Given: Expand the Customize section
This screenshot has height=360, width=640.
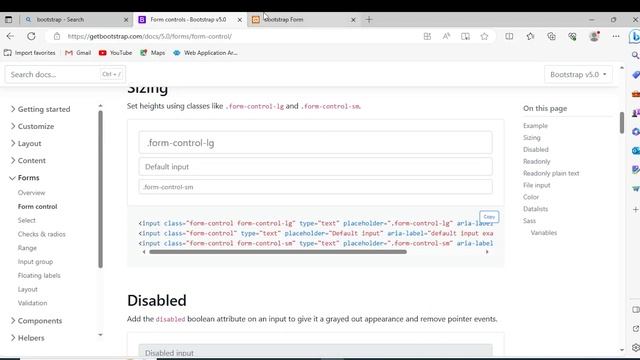Looking at the screenshot, I should (x=32, y=126).
